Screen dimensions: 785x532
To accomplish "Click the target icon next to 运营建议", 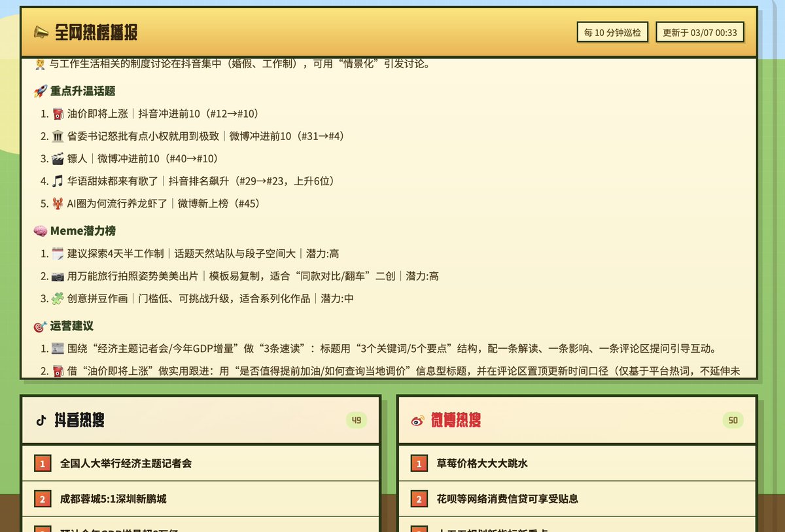I will tap(40, 325).
